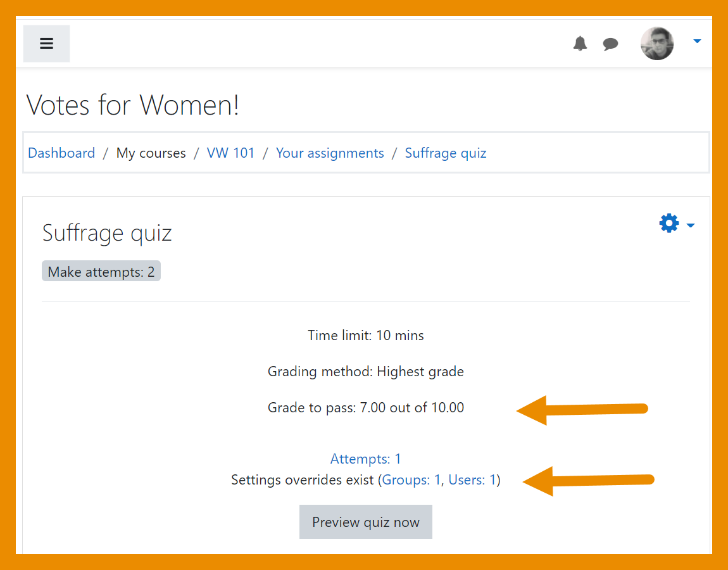The image size is (728, 570).
Task: Open the notifications bell
Action: pyautogui.click(x=580, y=43)
